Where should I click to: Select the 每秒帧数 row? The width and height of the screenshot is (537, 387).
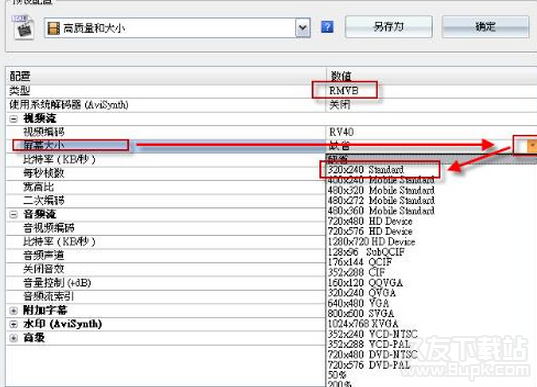166,173
